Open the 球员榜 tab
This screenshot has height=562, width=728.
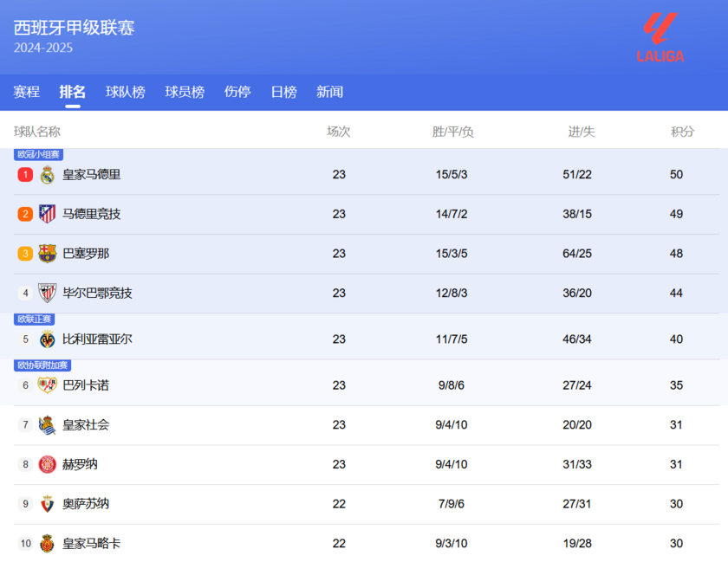pyautogui.click(x=184, y=92)
